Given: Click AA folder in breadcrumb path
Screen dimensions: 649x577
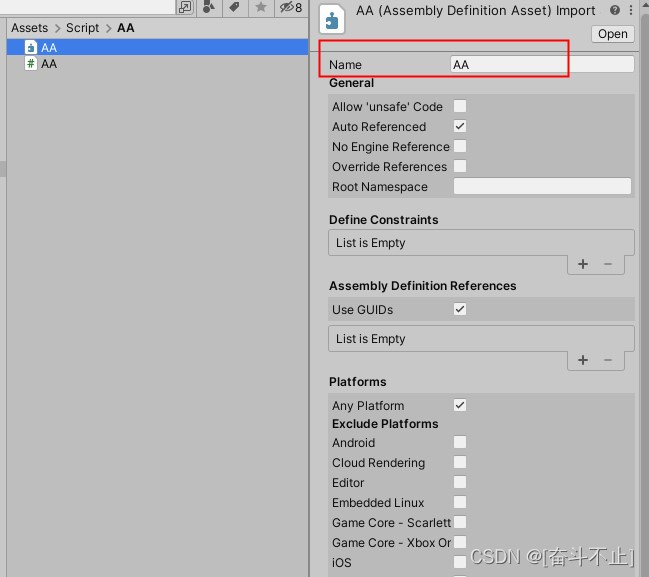Looking at the screenshot, I should [x=126, y=28].
